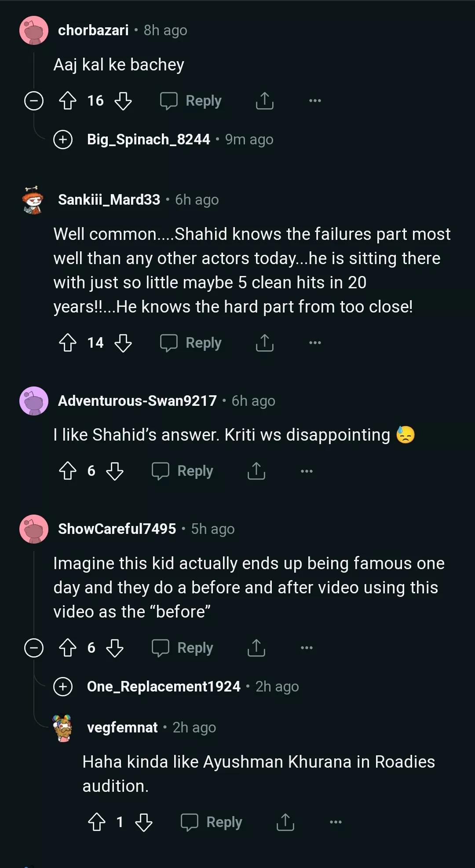Screen dimensions: 475x868
Task: Tap Adventurous-Swan9217's purple avatar
Action: [x=34, y=401]
